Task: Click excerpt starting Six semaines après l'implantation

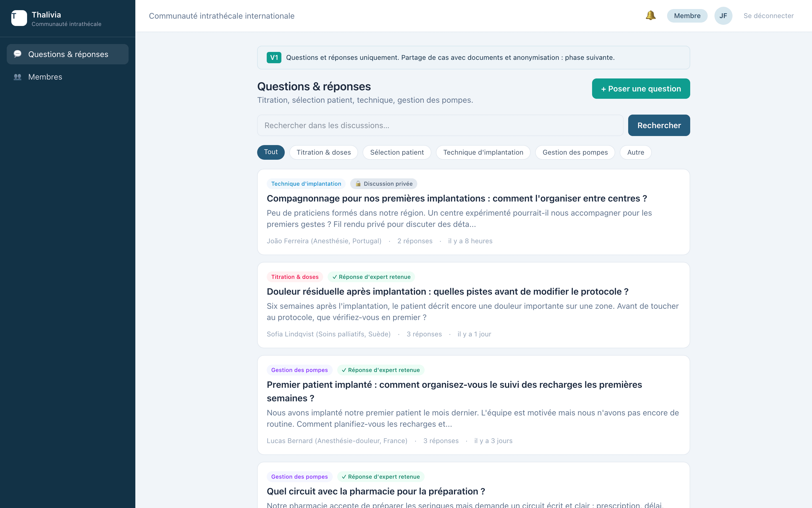Action: [x=473, y=312]
